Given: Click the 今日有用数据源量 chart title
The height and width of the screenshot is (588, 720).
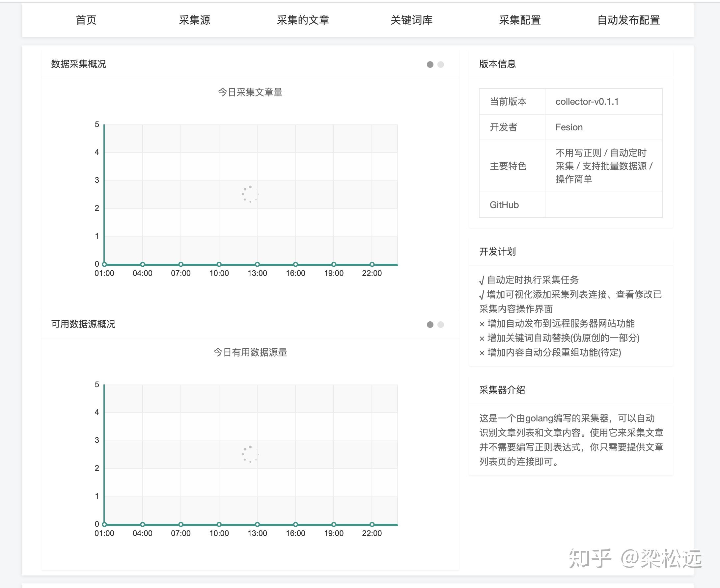Looking at the screenshot, I should pyautogui.click(x=250, y=352).
